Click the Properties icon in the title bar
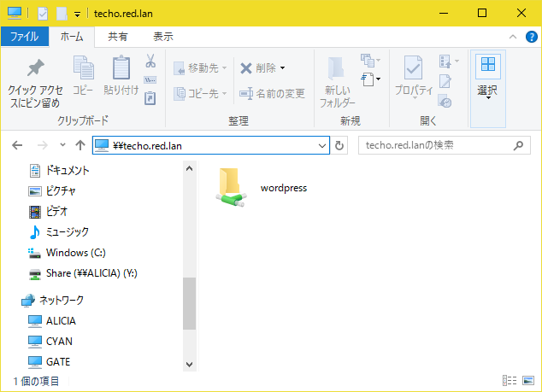Viewport: 542px width, 392px height. 43,14
